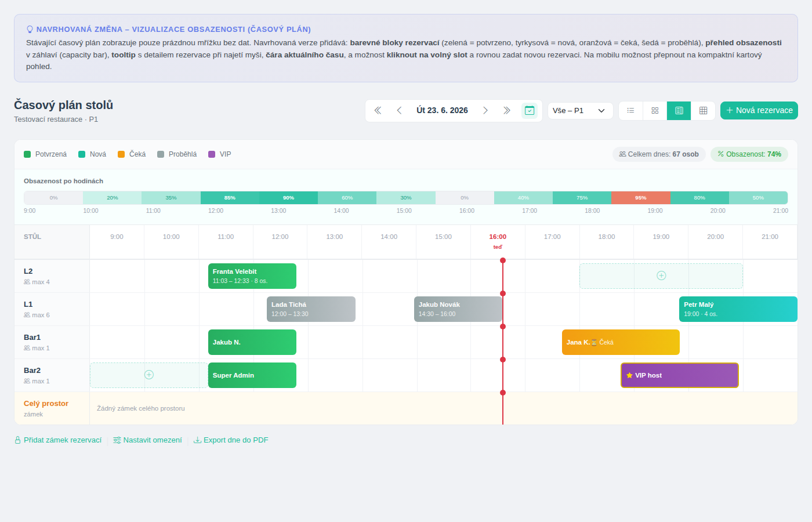Select the active timeline view button
The image size is (812, 522).
679,110
